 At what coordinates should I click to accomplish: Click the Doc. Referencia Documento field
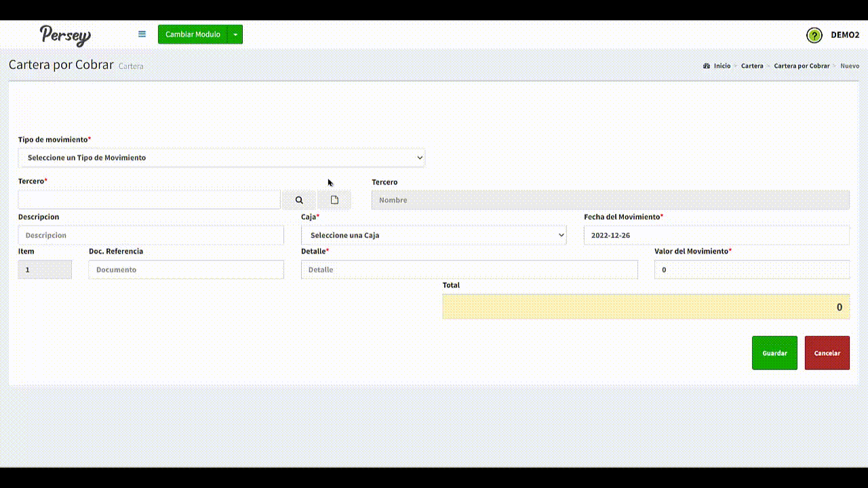pyautogui.click(x=186, y=270)
